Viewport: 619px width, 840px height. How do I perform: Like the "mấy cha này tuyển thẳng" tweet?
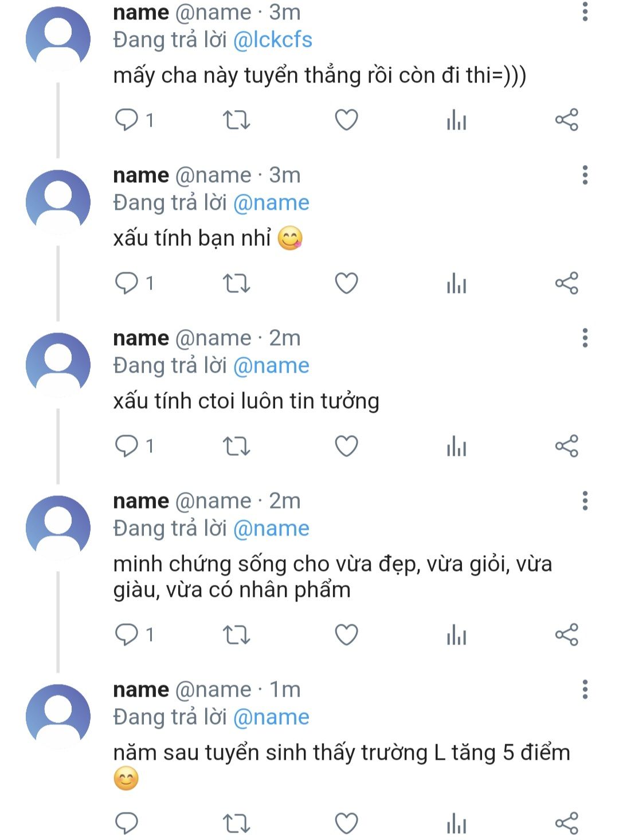[x=346, y=120]
